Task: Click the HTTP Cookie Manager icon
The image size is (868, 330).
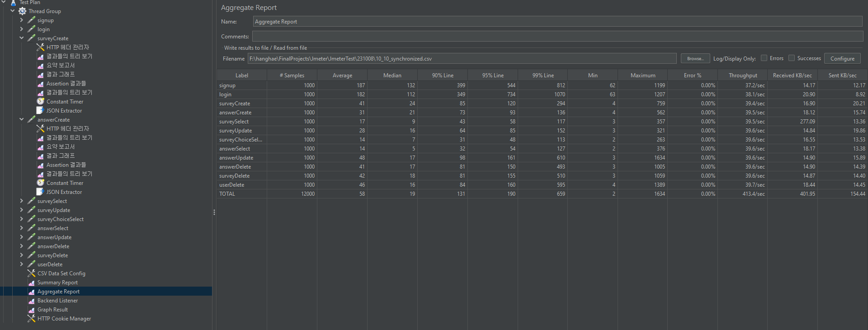Action: click(x=31, y=318)
